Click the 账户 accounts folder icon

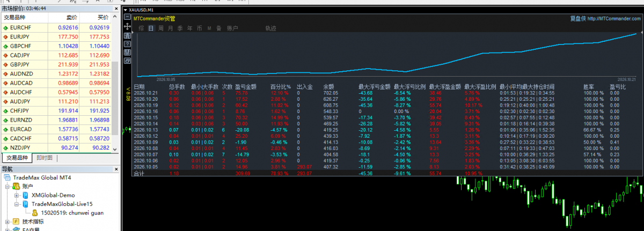[x=16, y=187]
